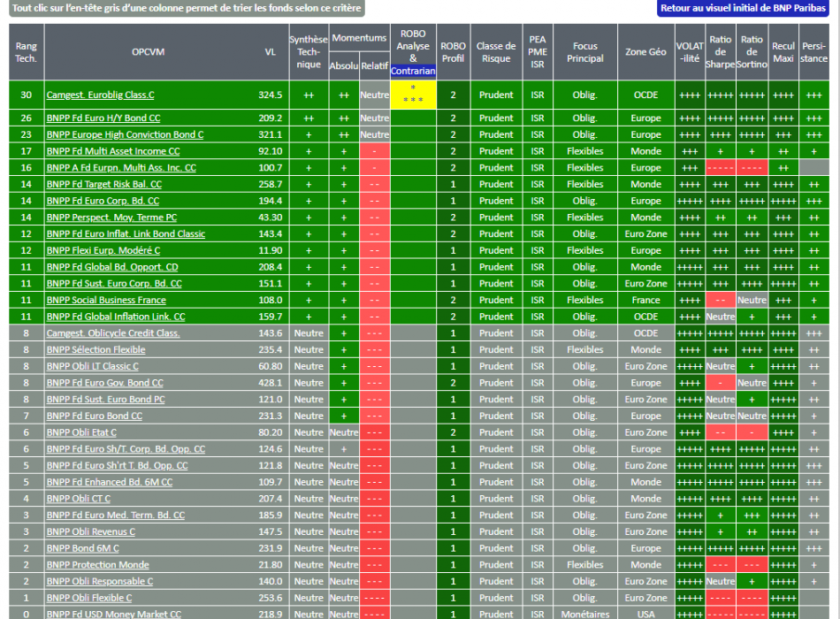Viewport: 840px width, 619px height.
Task: Sort by the OPCVM column header
Action: tap(148, 52)
